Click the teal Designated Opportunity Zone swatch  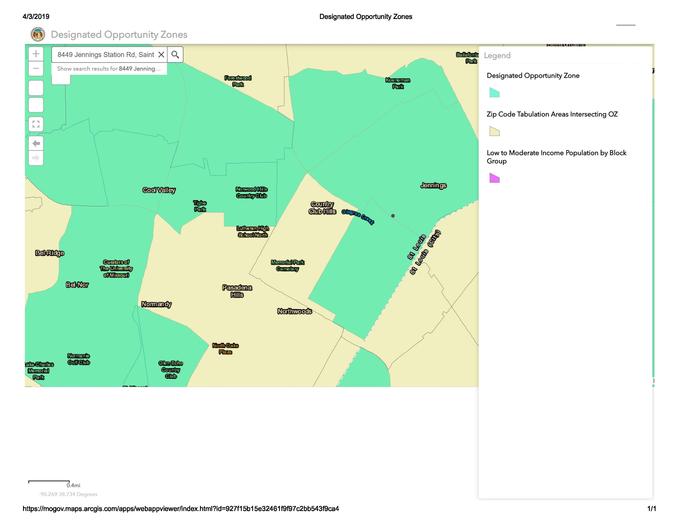tap(493, 92)
